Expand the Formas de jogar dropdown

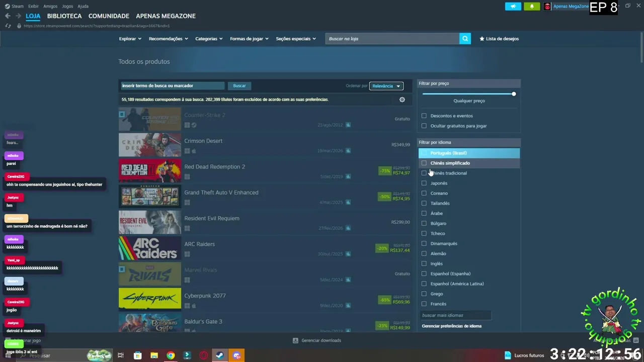click(x=249, y=39)
